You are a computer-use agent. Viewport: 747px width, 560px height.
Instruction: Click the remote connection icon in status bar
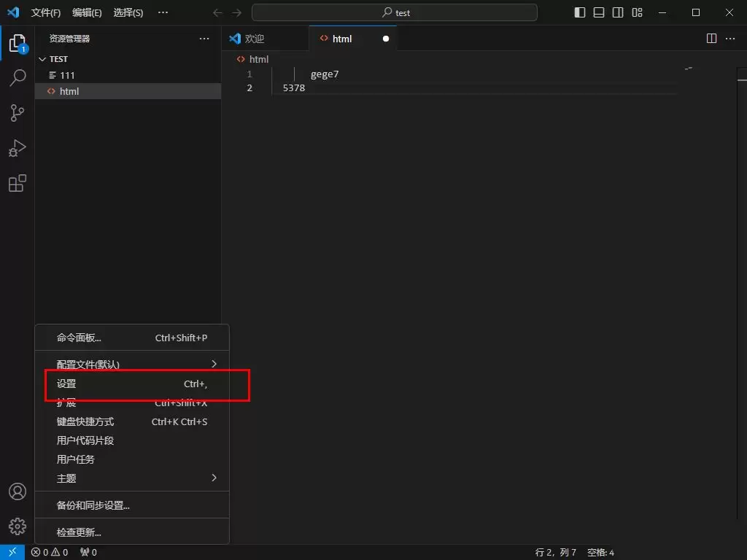[11, 552]
